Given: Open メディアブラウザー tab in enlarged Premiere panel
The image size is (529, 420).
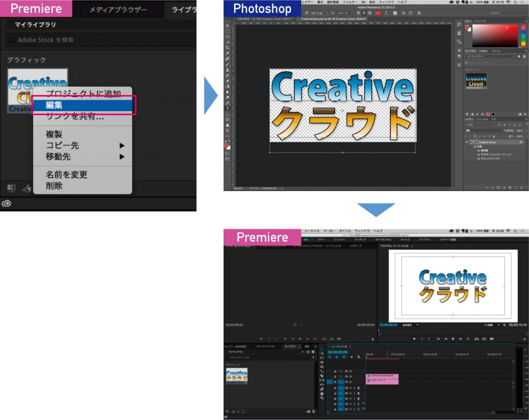Looking at the screenshot, I should (118, 10).
